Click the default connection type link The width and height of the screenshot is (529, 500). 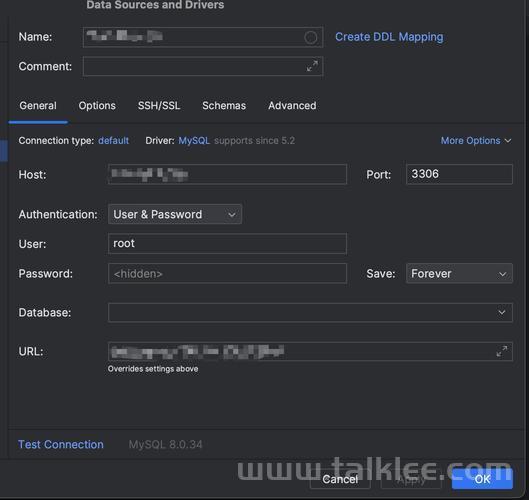click(113, 140)
